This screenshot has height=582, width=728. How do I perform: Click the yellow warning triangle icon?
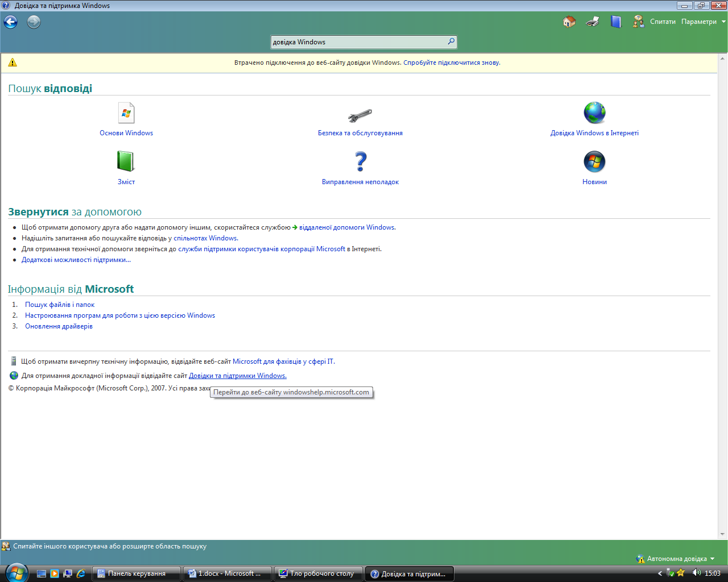point(13,63)
